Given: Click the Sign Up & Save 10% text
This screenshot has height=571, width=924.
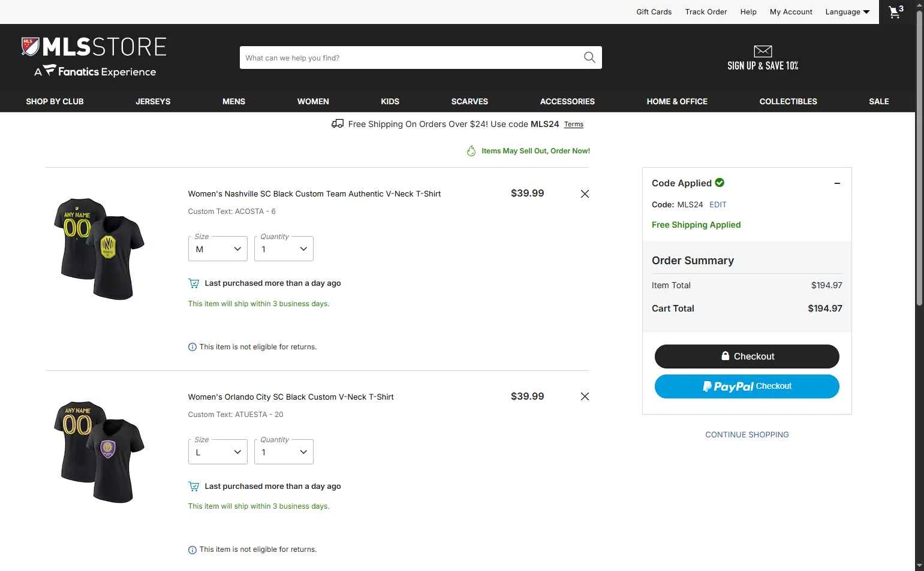Looking at the screenshot, I should (x=763, y=66).
